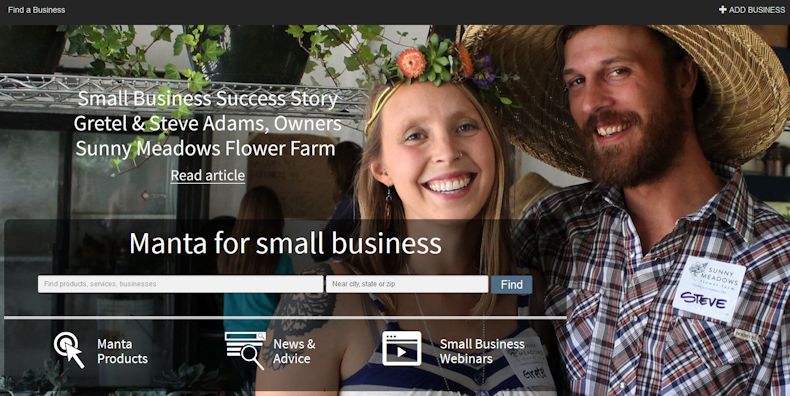Click the Gretel & Steve Adams, Owners line
Screen dimensions: 790x396
208,123
